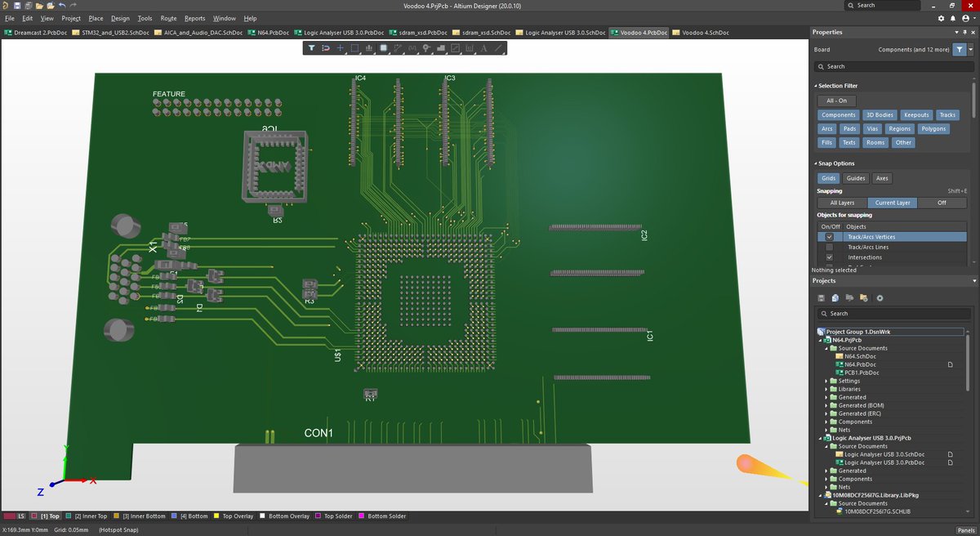Click the selection filter funnel in Active Bar

click(x=311, y=48)
